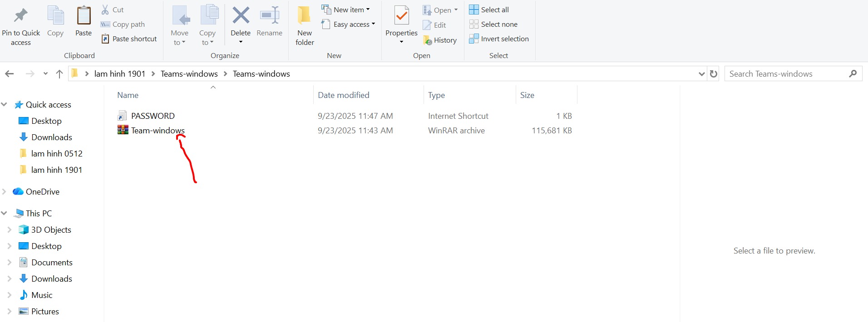This screenshot has height=322, width=868.
Task: Collapse the This PC tree node
Action: click(4, 213)
